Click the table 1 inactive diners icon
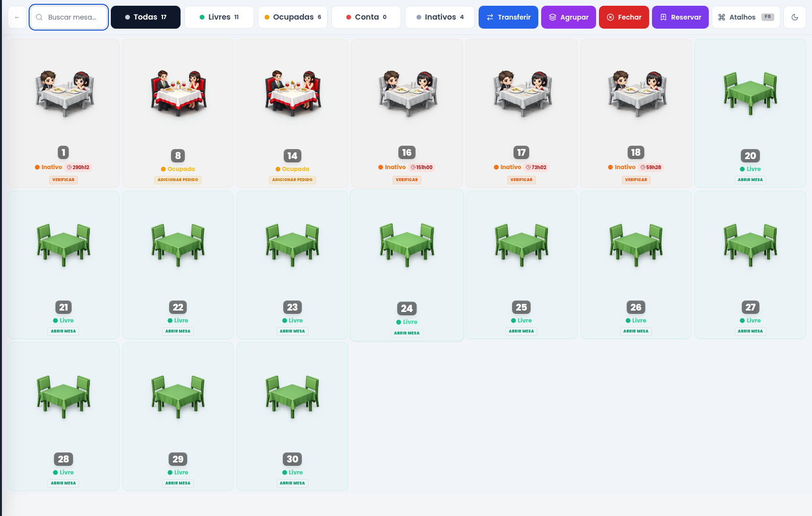 coord(64,93)
